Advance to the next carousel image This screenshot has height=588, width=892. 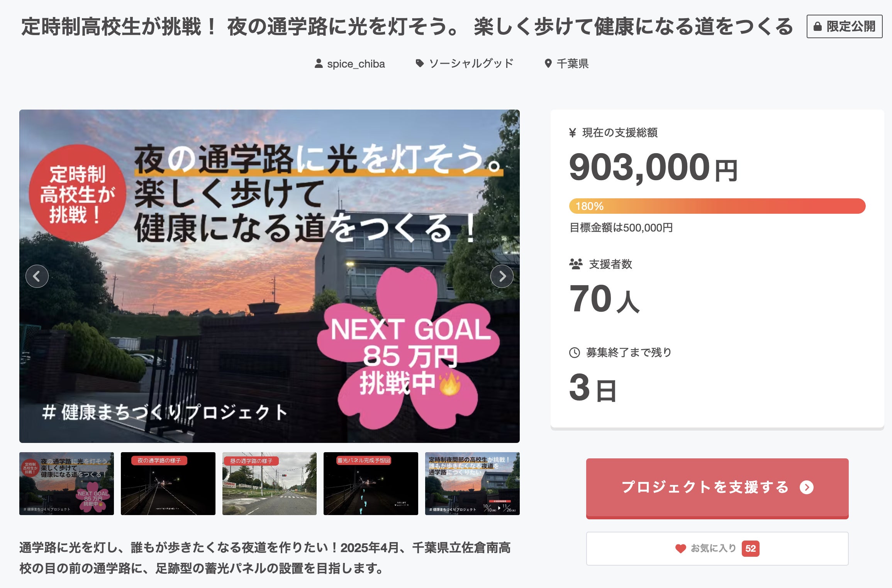coord(502,276)
